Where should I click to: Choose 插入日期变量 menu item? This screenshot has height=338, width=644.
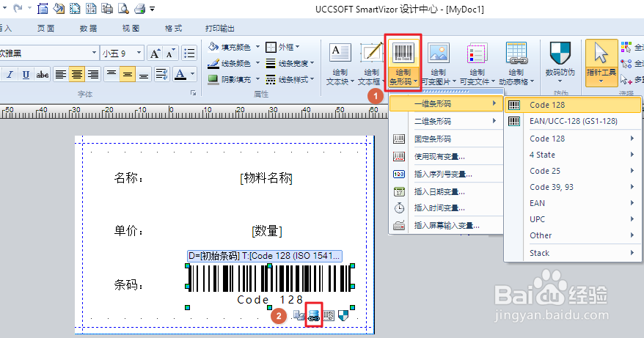point(446,191)
